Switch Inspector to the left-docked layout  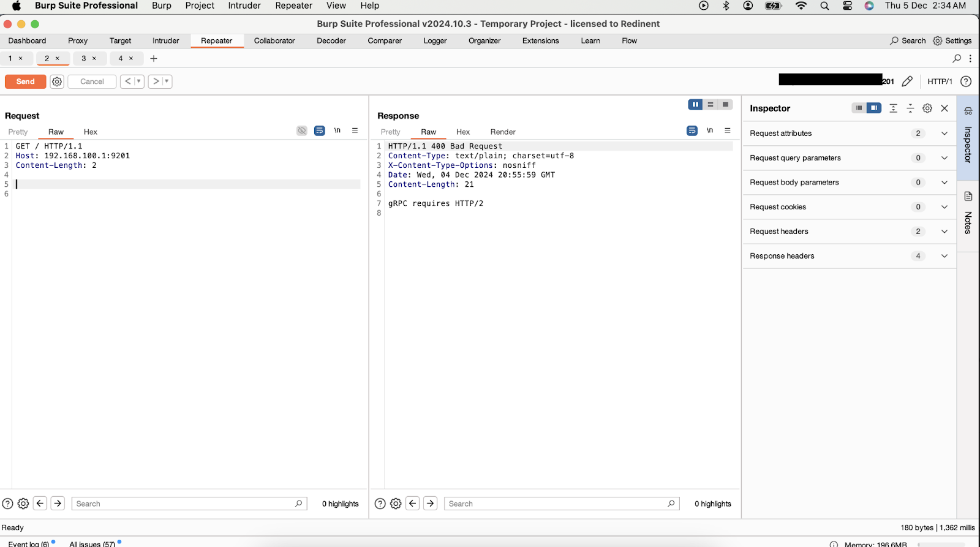(x=859, y=108)
